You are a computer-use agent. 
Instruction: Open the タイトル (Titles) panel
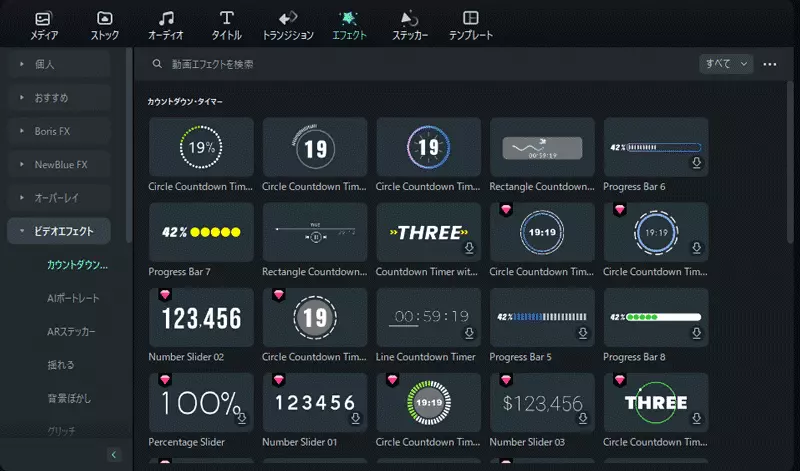pyautogui.click(x=226, y=25)
